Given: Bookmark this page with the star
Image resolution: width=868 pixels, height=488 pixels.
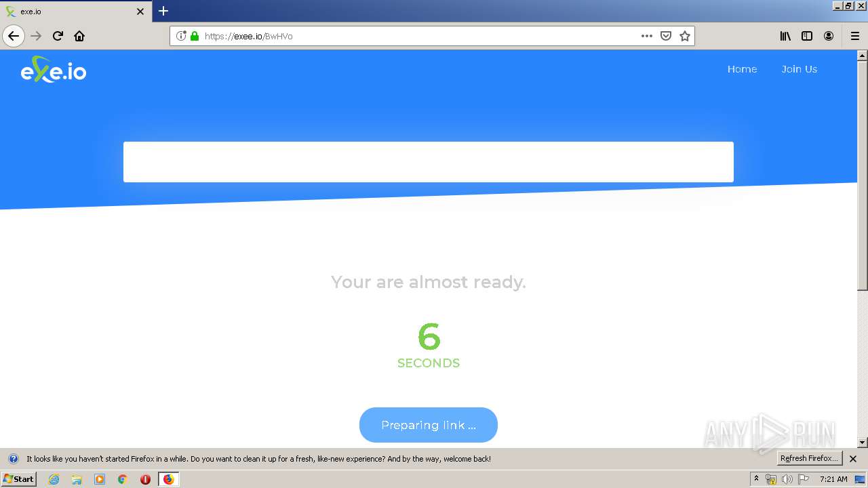Looking at the screenshot, I should pos(685,36).
